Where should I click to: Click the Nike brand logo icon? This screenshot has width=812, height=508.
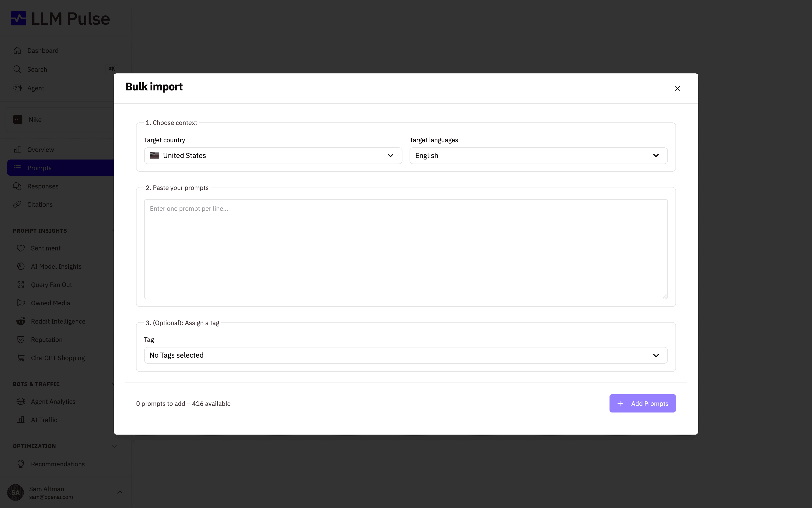pyautogui.click(x=18, y=120)
